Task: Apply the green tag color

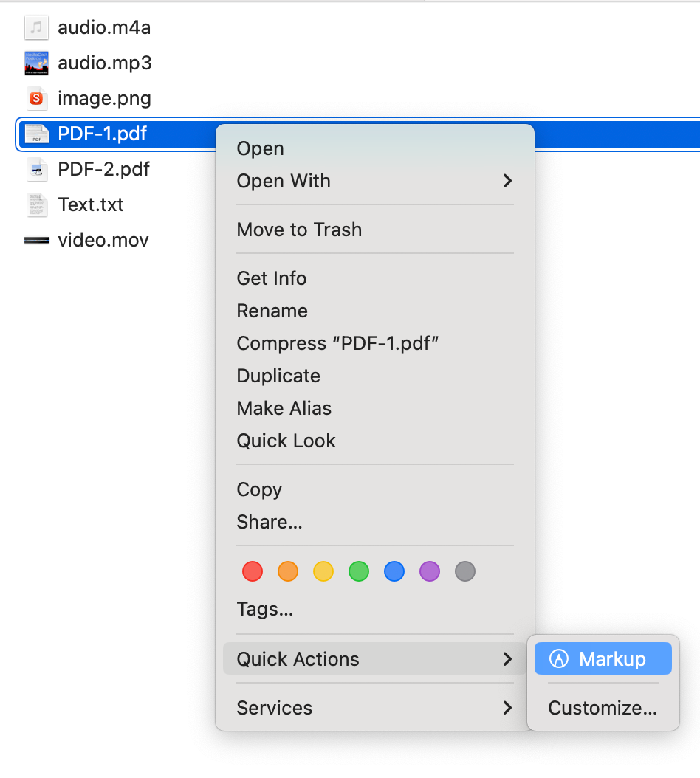Action: coord(359,571)
